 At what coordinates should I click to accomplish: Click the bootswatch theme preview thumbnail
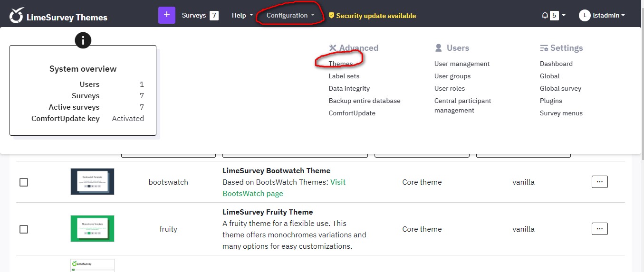click(92, 182)
